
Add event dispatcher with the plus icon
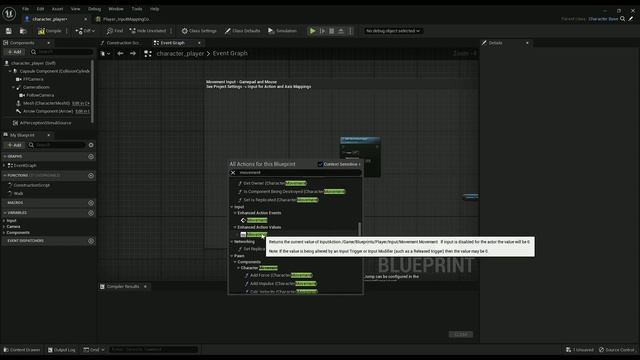coord(91,241)
